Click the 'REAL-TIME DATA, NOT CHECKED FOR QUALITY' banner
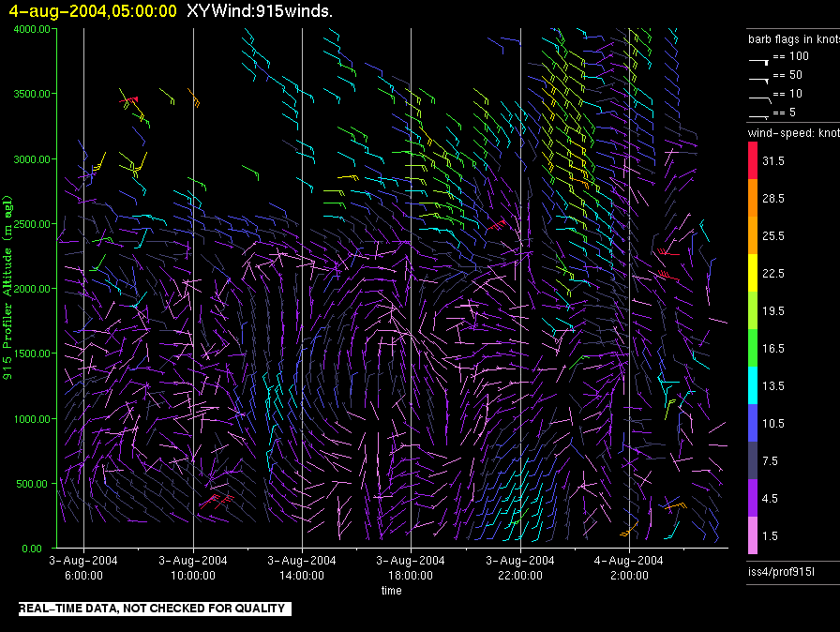840x632 pixels. 155,609
